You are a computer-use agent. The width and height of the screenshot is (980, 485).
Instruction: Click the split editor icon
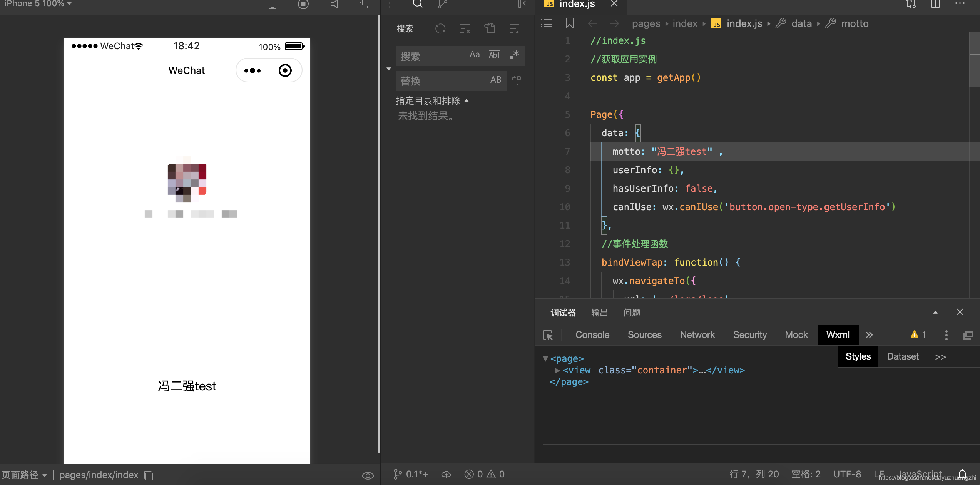pyautogui.click(x=935, y=4)
